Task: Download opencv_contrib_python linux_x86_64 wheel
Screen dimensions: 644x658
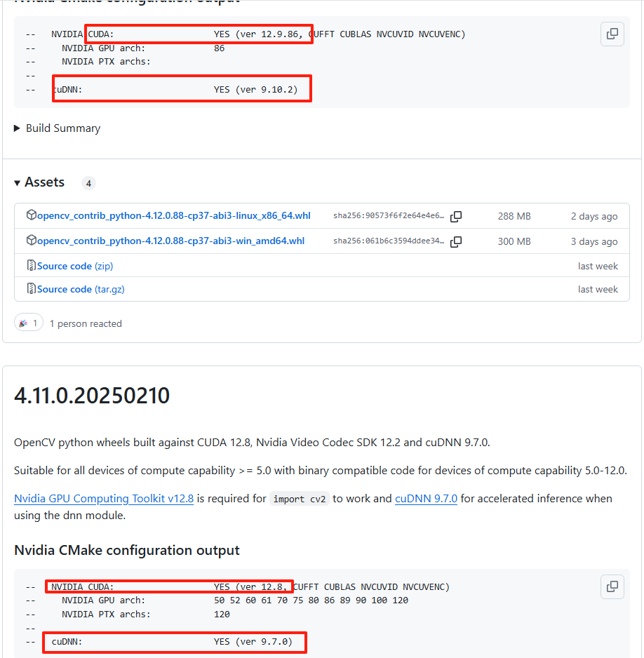Action: point(174,215)
